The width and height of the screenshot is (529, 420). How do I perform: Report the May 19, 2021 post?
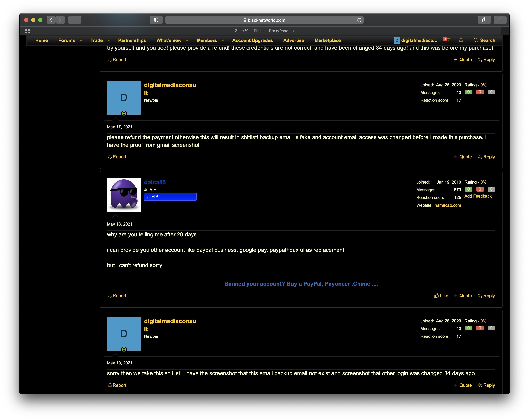point(117,385)
